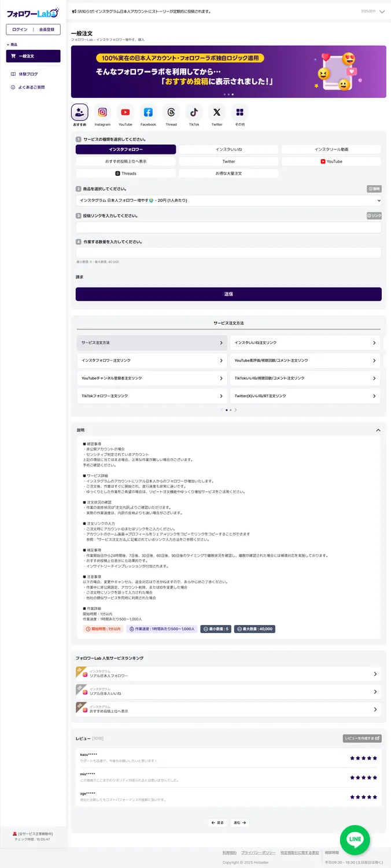391x868 pixels.
Task: Next guide carousel page arrow
Action: (235, 410)
